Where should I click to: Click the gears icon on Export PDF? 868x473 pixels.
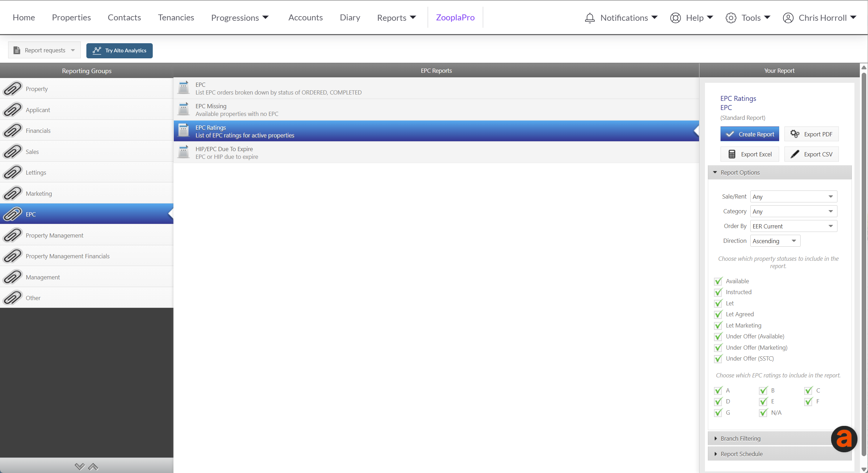(x=795, y=134)
